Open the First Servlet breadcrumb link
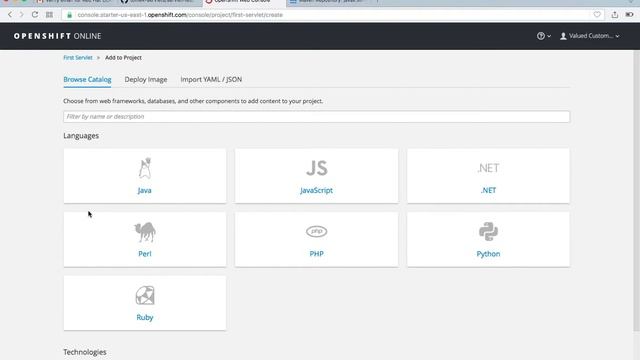Image resolution: width=640 pixels, height=360 pixels. (78, 58)
